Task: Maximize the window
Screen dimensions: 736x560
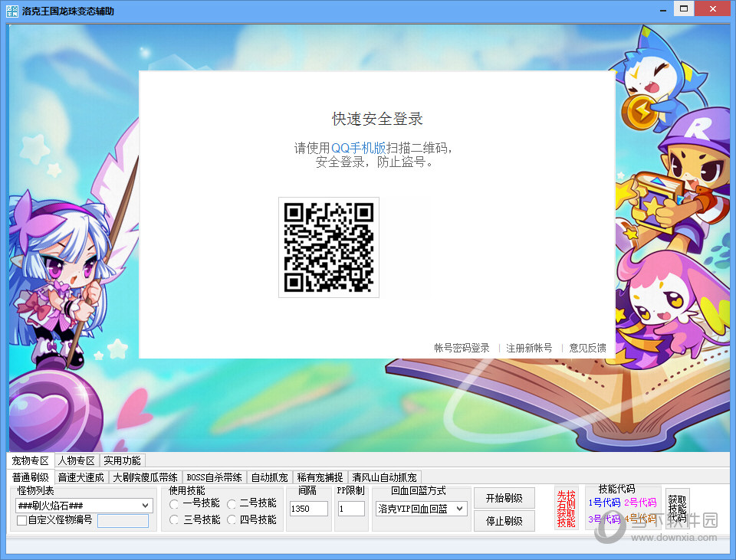Action: pos(684,8)
